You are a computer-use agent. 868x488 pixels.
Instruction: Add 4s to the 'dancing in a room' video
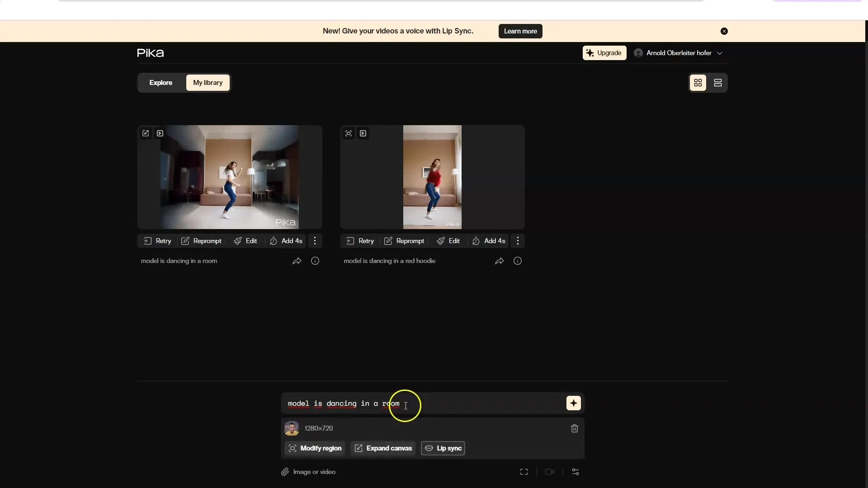[286, 241]
